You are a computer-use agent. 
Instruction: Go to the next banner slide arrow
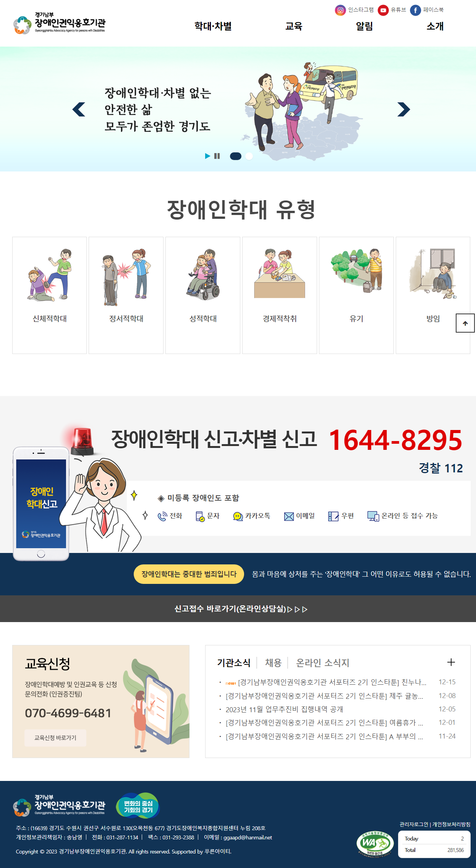click(x=403, y=109)
